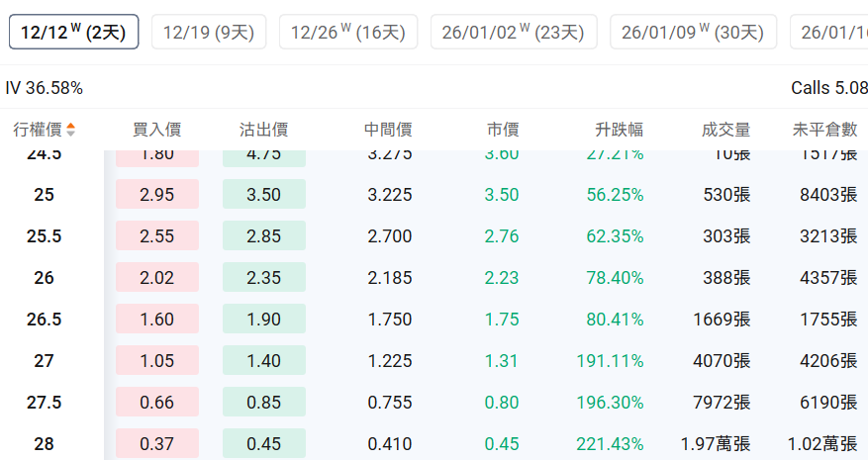Click market price 2.23 for strike 26
868x460 pixels.
[x=502, y=278]
